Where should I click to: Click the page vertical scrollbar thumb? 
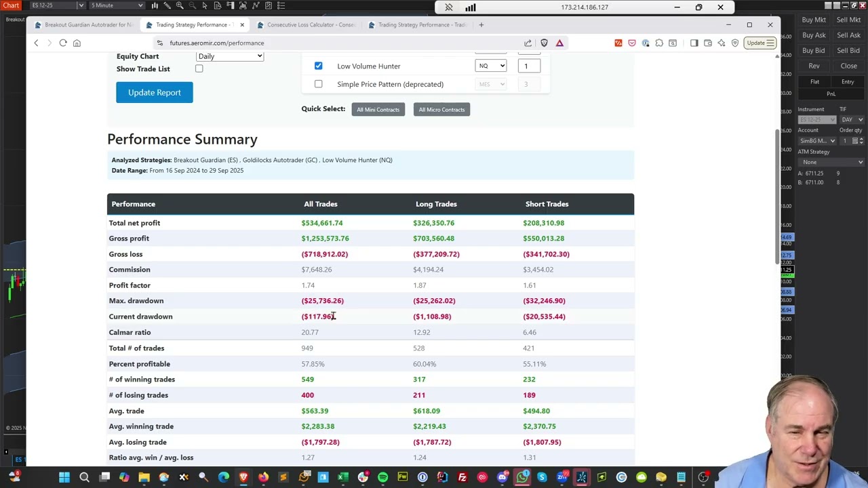click(x=777, y=197)
